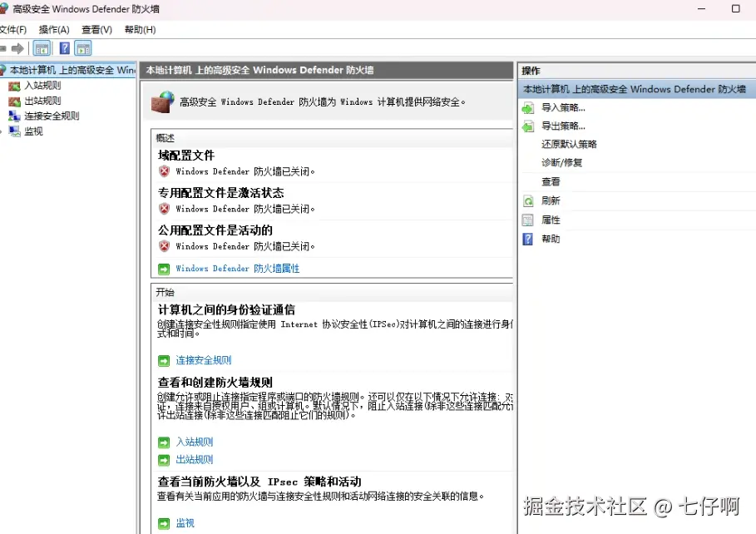Click the 计算机之间的身份验证通信 heading
This screenshot has height=534, width=756.
tap(226, 309)
